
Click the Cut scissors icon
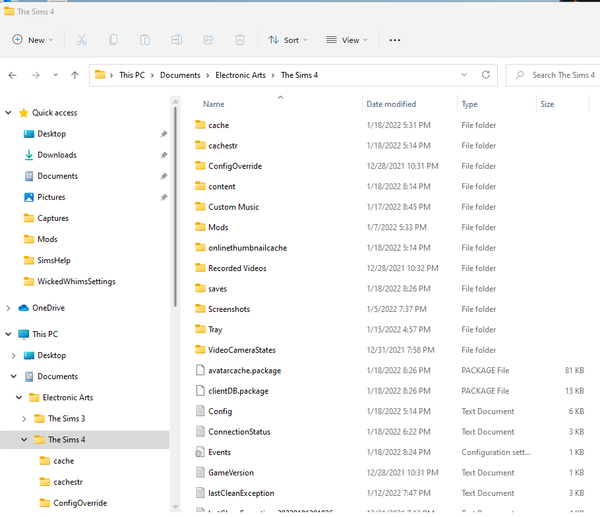point(82,40)
